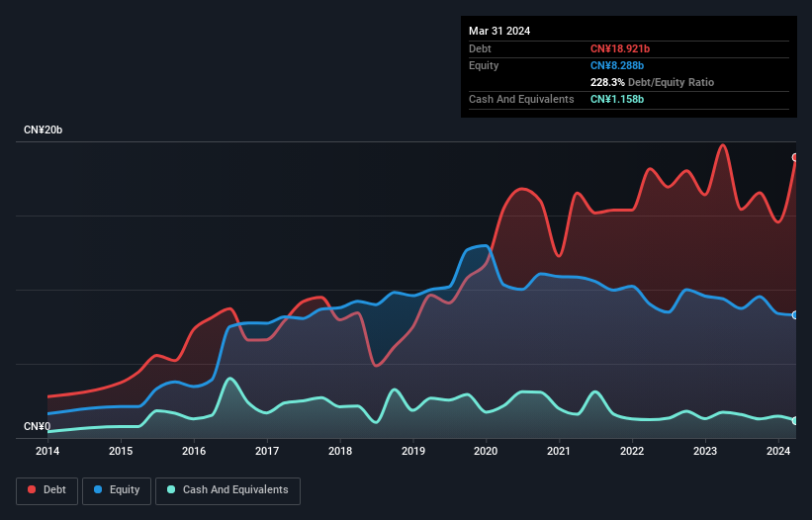This screenshot has height=520, width=812.
Task: Click the teal Cash And Equivalents legend dot
Action: click(x=171, y=489)
